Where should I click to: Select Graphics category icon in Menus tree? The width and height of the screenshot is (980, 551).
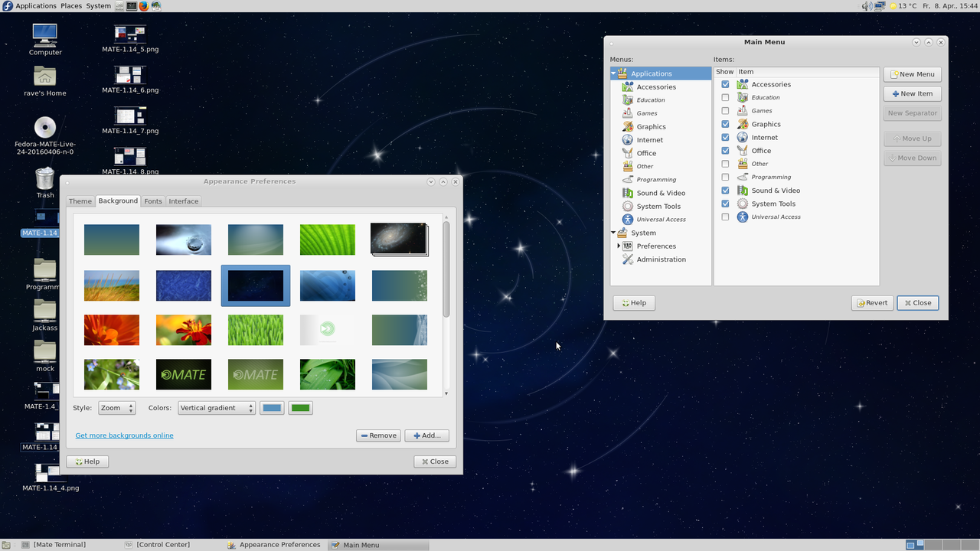[628, 126]
